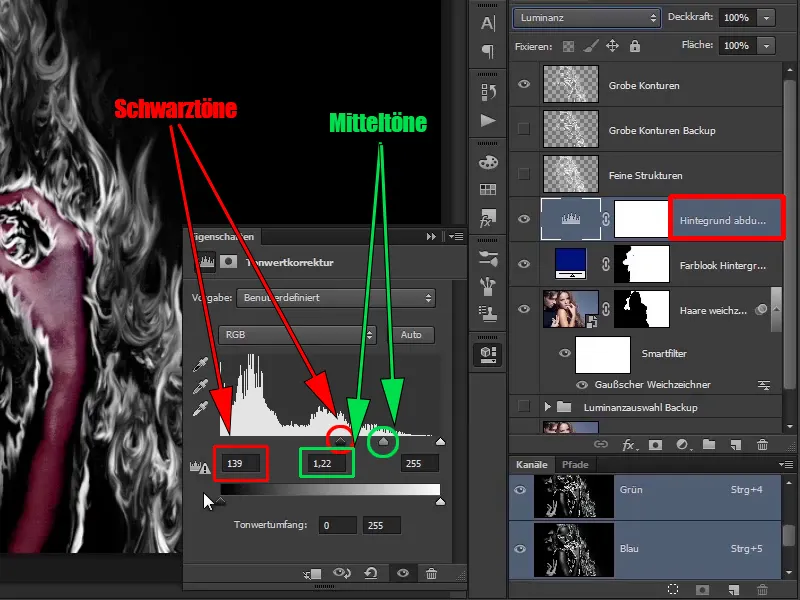Open the Character panel icon
Screen dimensions: 800x600
pos(488,23)
